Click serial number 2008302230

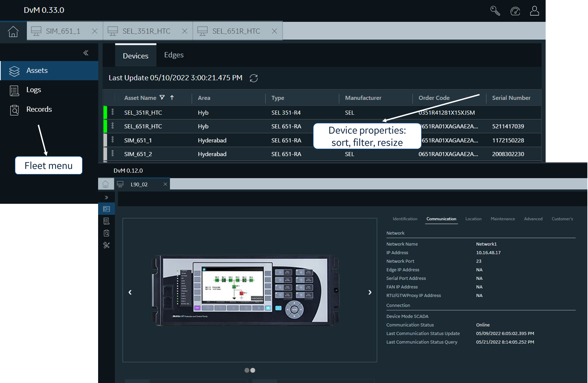pos(508,154)
